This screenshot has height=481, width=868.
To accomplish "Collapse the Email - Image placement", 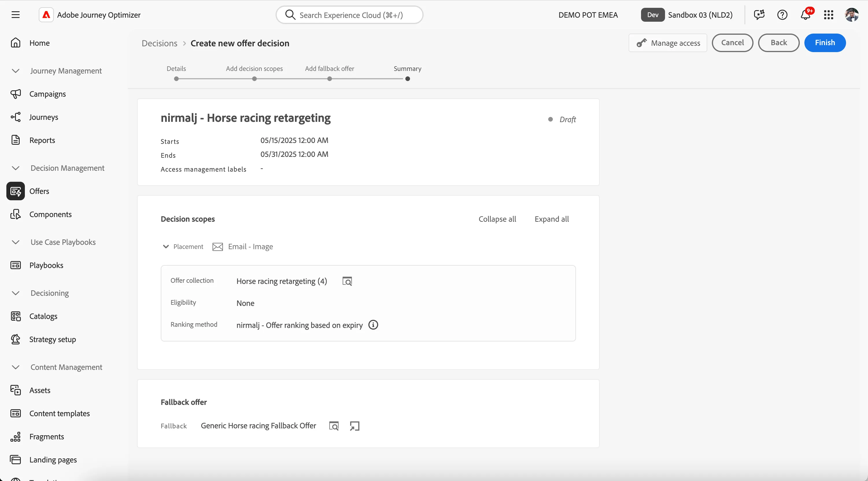I will click(x=166, y=247).
